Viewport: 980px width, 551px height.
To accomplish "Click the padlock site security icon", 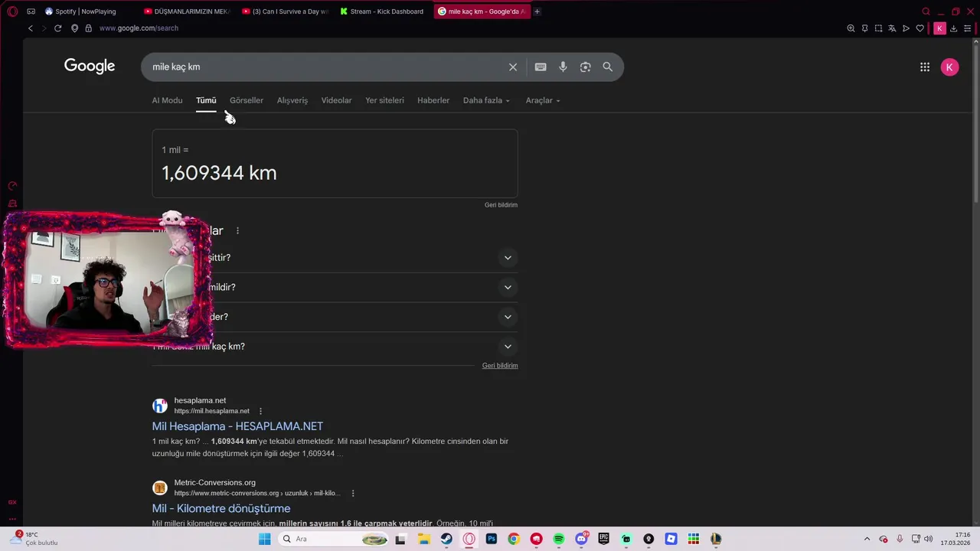I will click(88, 28).
